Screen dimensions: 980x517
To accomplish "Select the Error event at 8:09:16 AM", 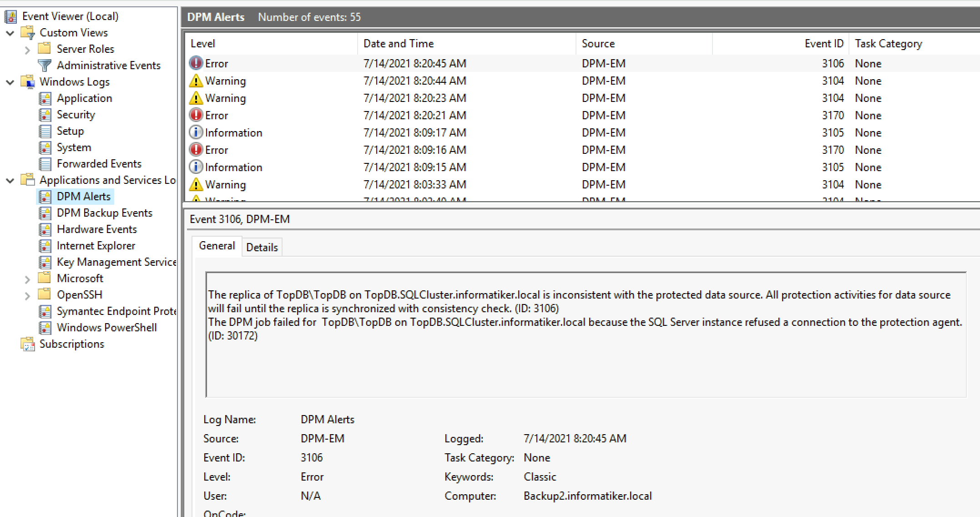I will point(582,150).
